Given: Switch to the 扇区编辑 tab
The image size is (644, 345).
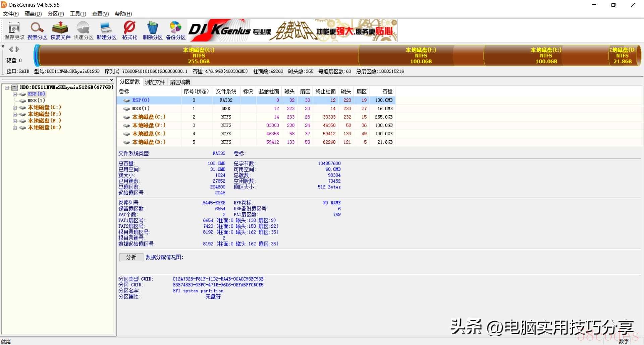Looking at the screenshot, I should pos(180,82).
